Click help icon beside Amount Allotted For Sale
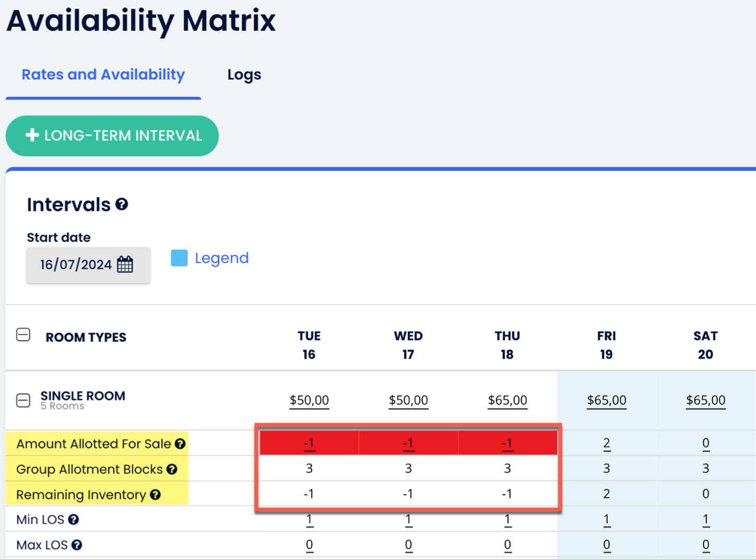Image resolution: width=756 pixels, height=559 pixels. coord(180,444)
